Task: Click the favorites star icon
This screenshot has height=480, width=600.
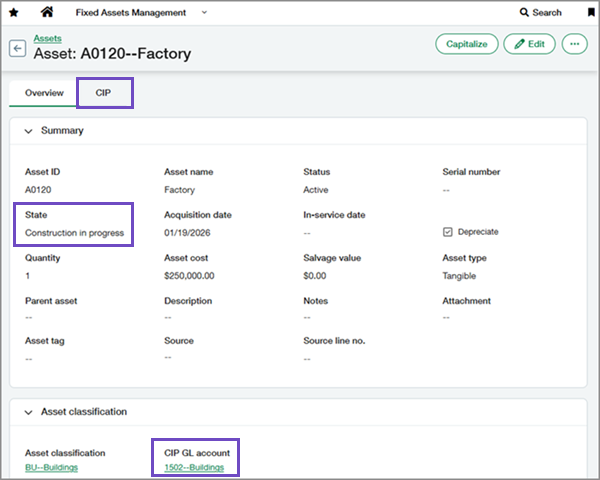Action: coord(13,12)
